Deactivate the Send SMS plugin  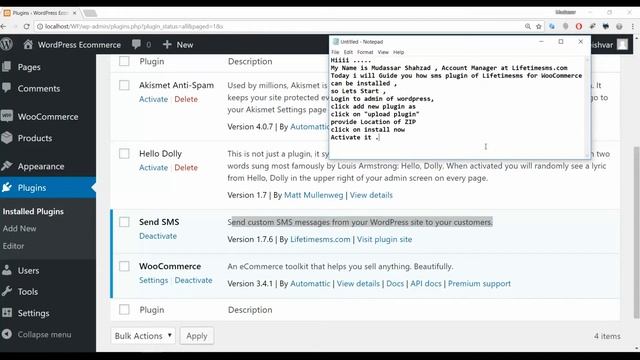[x=158, y=236]
